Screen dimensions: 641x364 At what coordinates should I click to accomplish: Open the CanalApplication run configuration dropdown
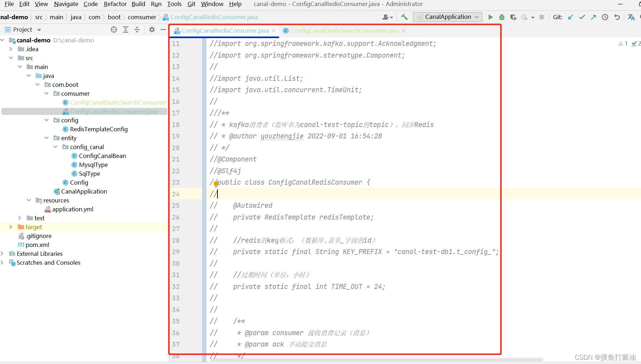click(x=448, y=17)
